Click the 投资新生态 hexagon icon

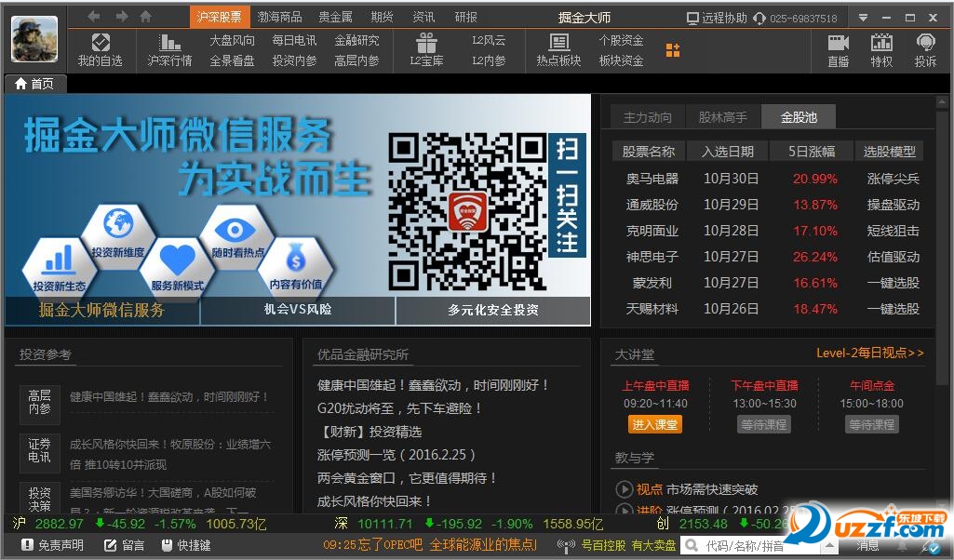point(59,268)
